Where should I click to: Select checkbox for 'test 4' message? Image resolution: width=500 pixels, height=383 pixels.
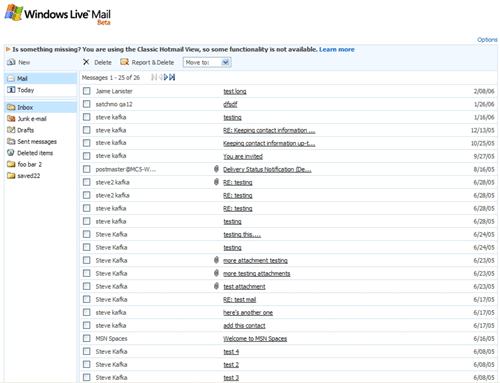[x=87, y=351]
